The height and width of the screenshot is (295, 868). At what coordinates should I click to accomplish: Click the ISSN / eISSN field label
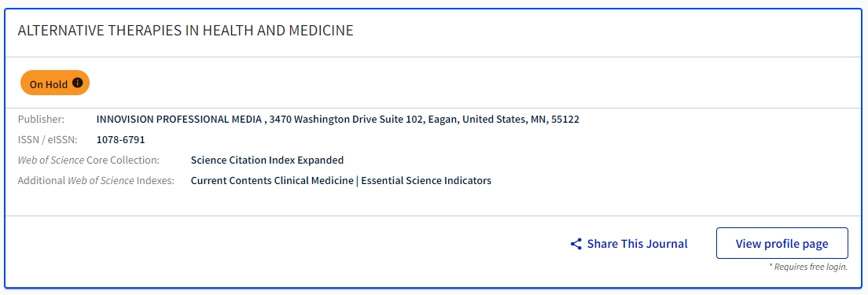48,139
